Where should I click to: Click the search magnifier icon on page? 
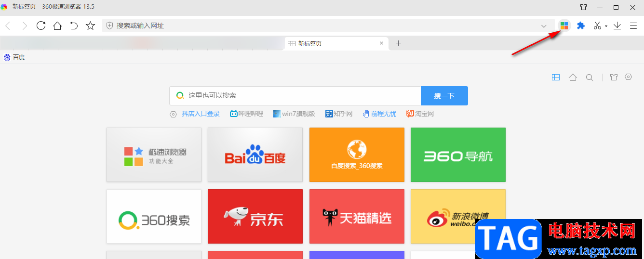[590, 78]
